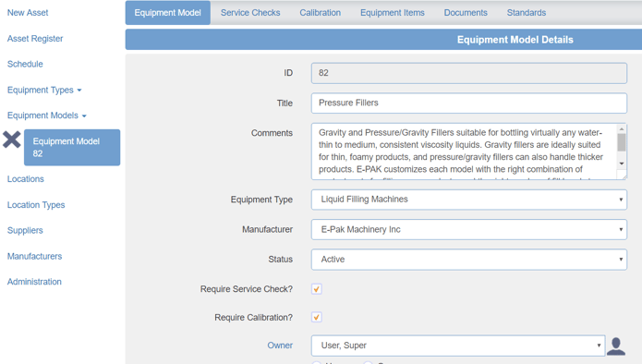Click the Comments resize handle corner
Image resolution: width=642 pixels, height=364 pixels.
tap(624, 176)
